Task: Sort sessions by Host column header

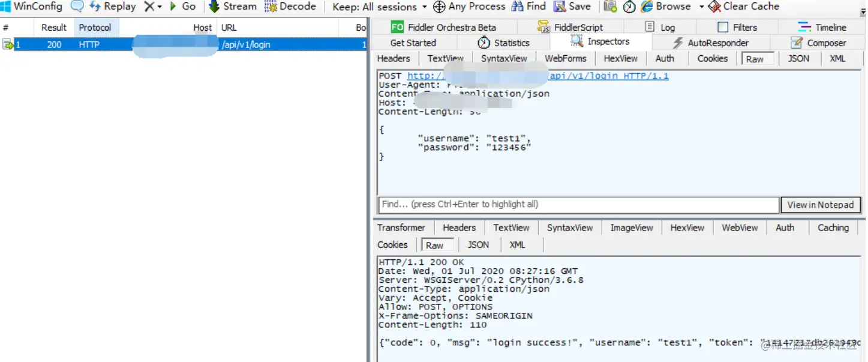Action: pyautogui.click(x=203, y=28)
